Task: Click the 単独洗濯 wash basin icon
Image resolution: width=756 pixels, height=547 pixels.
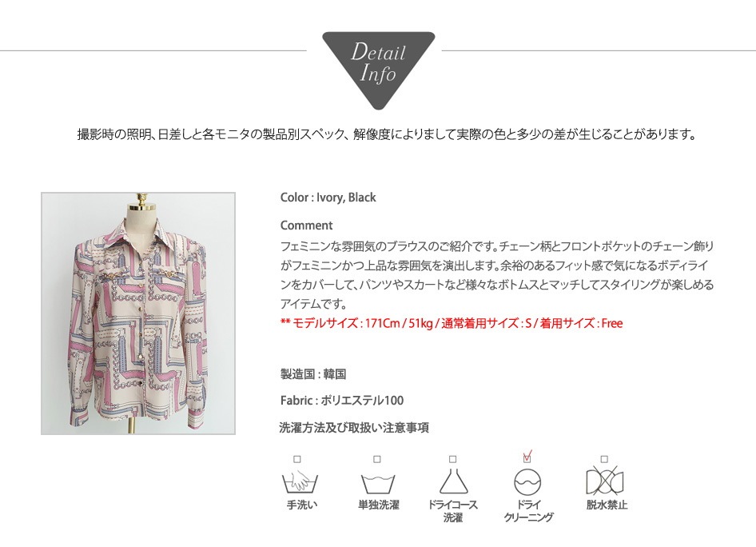Action: click(x=378, y=484)
